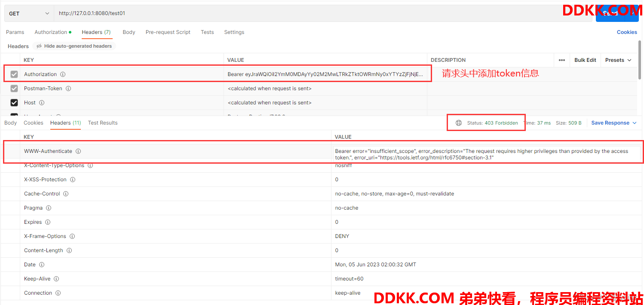Select the request Headers (7) tab
Screen dimensions: 644x305
96,32
